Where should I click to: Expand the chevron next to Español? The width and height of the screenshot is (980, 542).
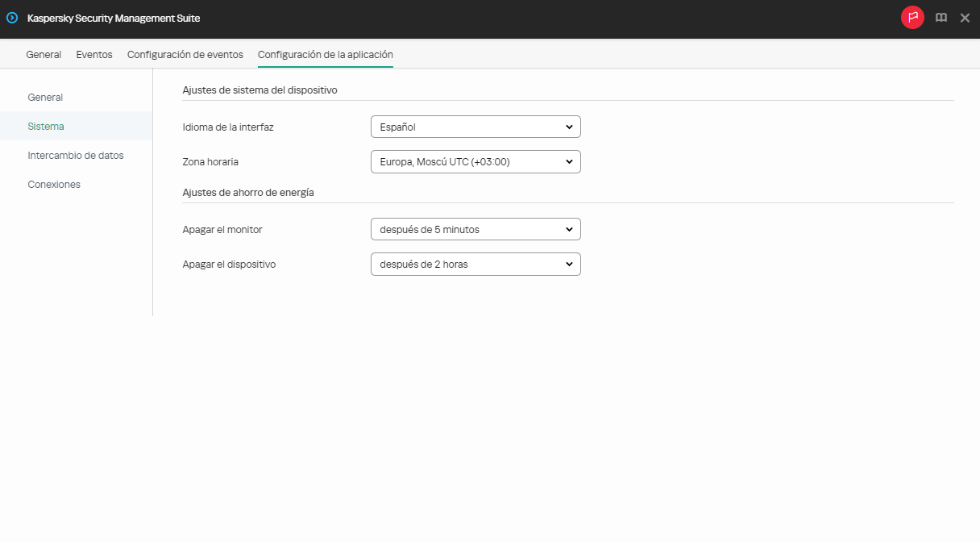(x=568, y=127)
